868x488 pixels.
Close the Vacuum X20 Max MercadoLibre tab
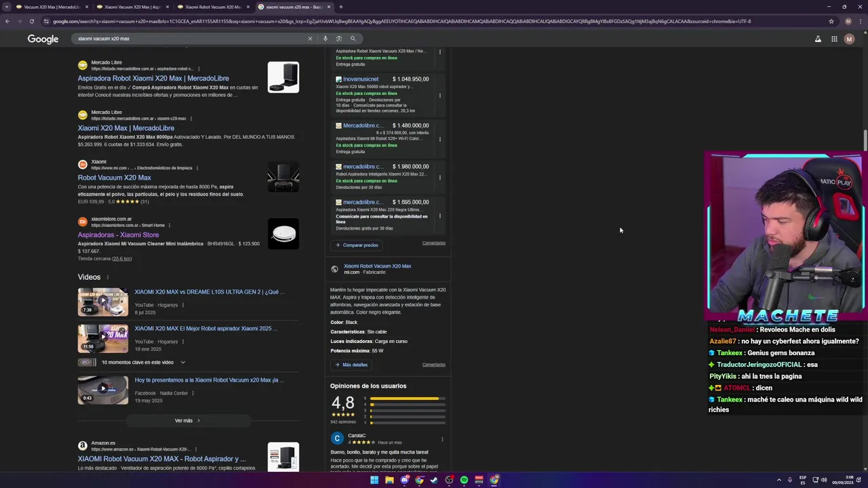[87, 7]
